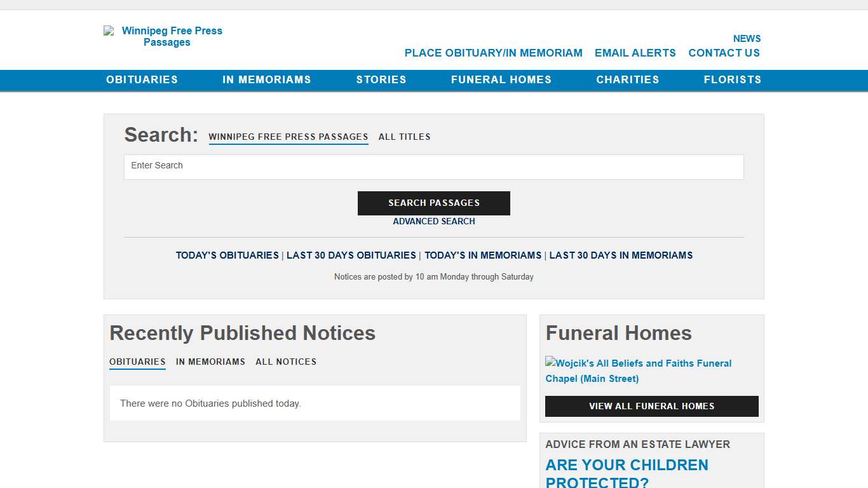
Task: Click the VIEW ALL FUNERAL HOMES button
Action: pyautogui.click(x=651, y=406)
